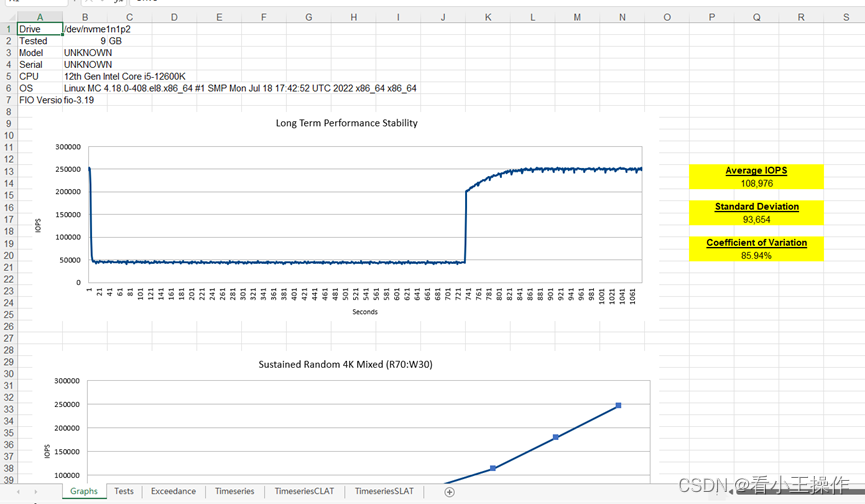
Task: Click the Seconds axis label in first chart
Action: click(365, 312)
